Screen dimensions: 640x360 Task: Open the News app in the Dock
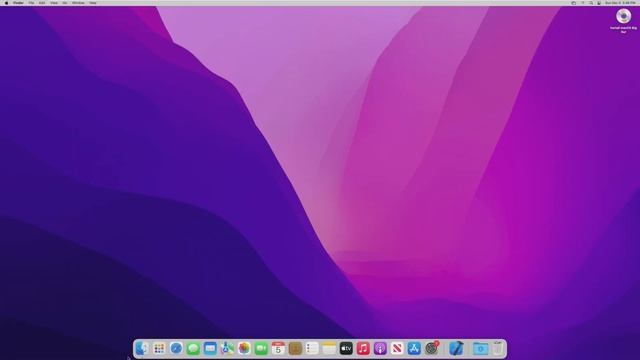pyautogui.click(x=397, y=349)
